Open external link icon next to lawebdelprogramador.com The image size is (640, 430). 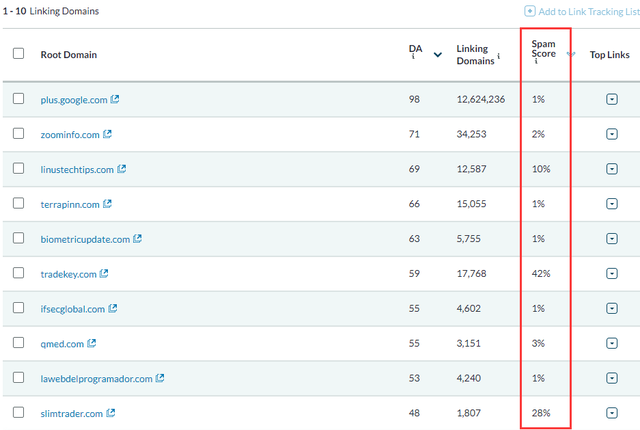click(160, 378)
